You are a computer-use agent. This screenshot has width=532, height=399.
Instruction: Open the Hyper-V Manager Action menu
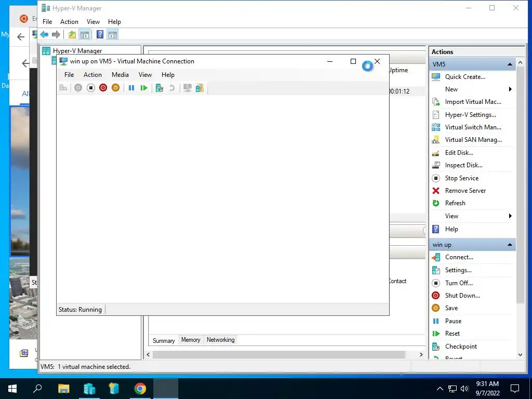click(x=69, y=22)
